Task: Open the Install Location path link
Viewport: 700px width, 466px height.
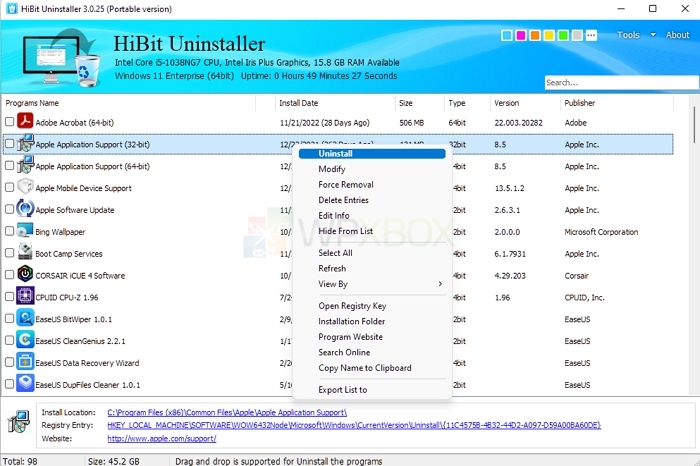Action: click(x=227, y=412)
